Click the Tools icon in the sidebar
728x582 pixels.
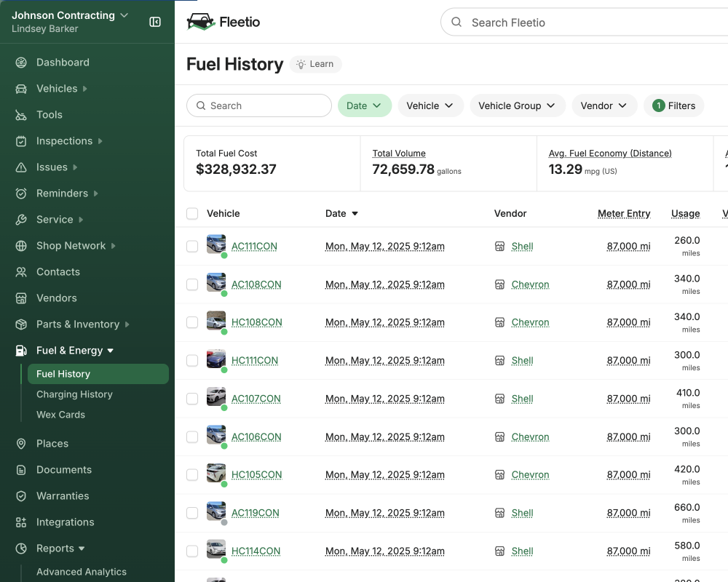tap(22, 115)
